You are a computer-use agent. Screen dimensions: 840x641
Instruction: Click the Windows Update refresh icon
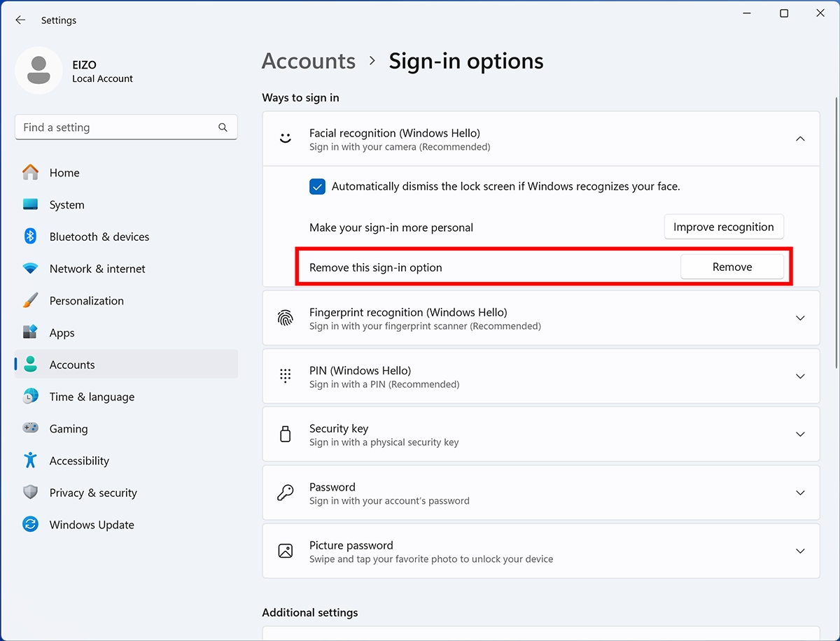[30, 524]
